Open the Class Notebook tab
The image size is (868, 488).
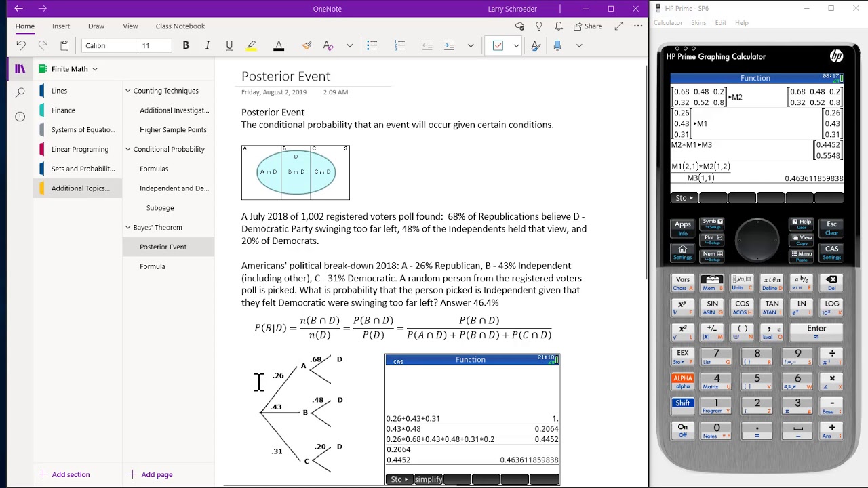[x=180, y=26]
